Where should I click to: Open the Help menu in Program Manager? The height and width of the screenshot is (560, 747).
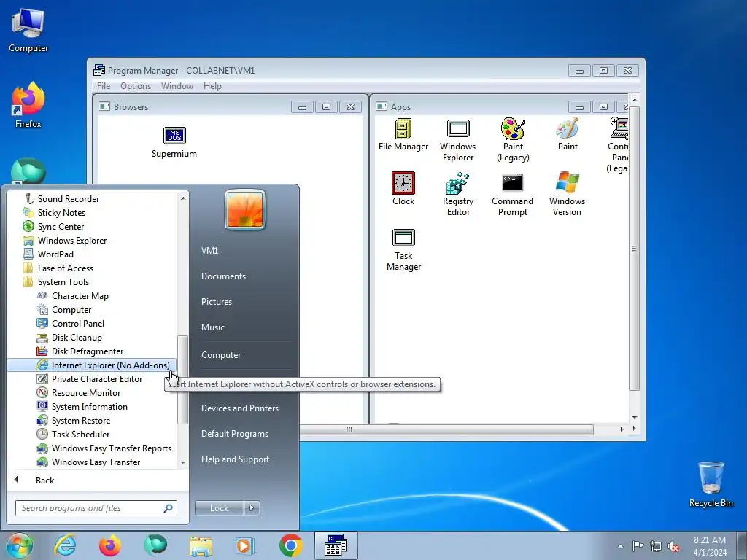pyautogui.click(x=212, y=86)
